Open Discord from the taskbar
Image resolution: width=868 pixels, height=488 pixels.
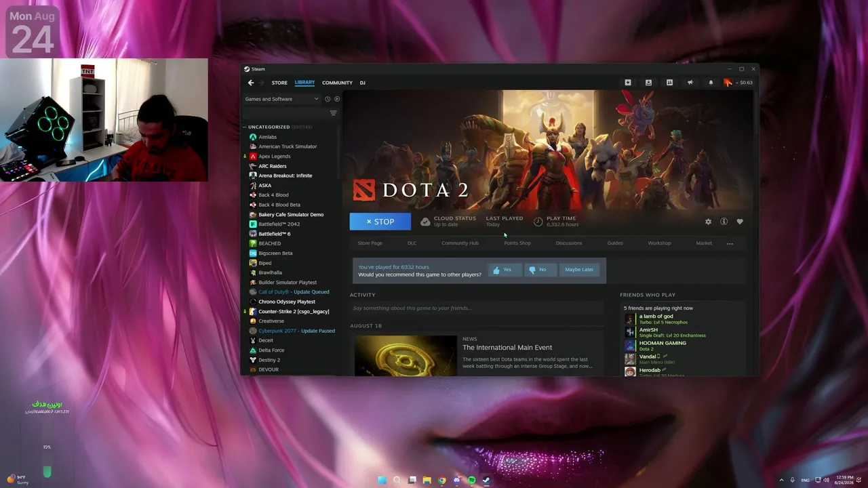pyautogui.click(x=456, y=480)
